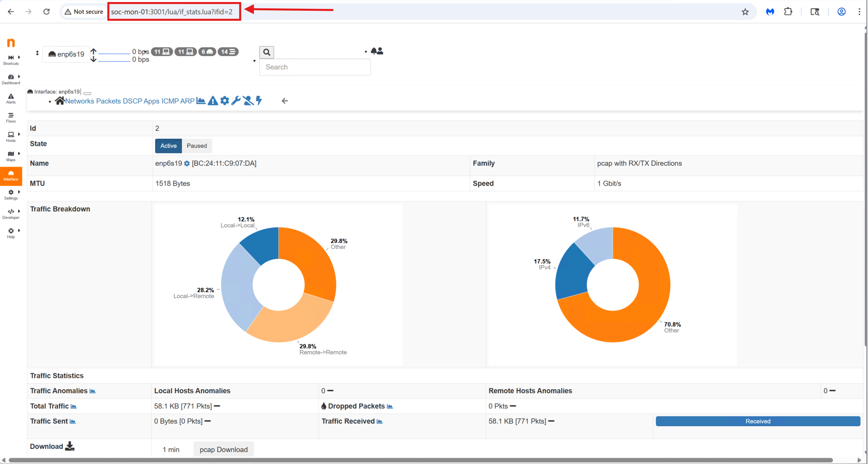Expand the Settings sidebar menu
The width and height of the screenshot is (868, 464).
11,194
